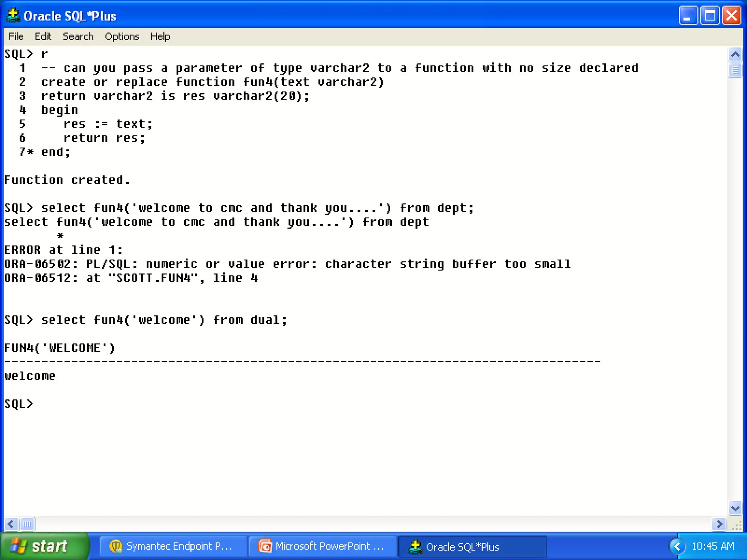Expand hidden system tray icons arrow
747x560 pixels.
point(677,546)
